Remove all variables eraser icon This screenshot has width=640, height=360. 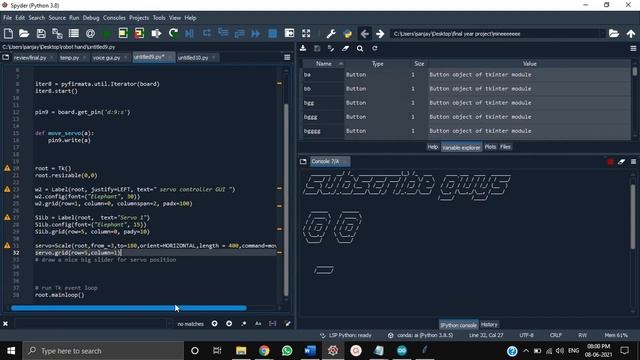click(x=345, y=49)
